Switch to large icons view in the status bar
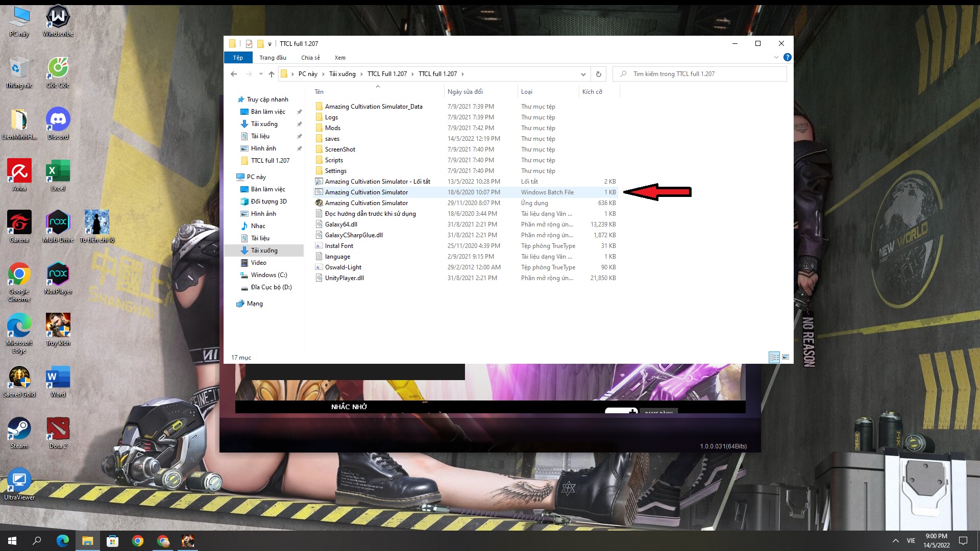 click(786, 357)
